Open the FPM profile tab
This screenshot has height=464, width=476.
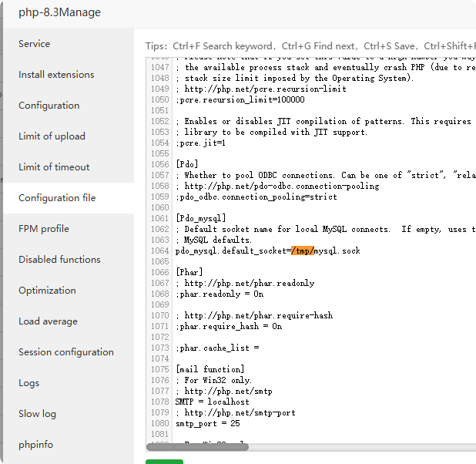tap(44, 229)
